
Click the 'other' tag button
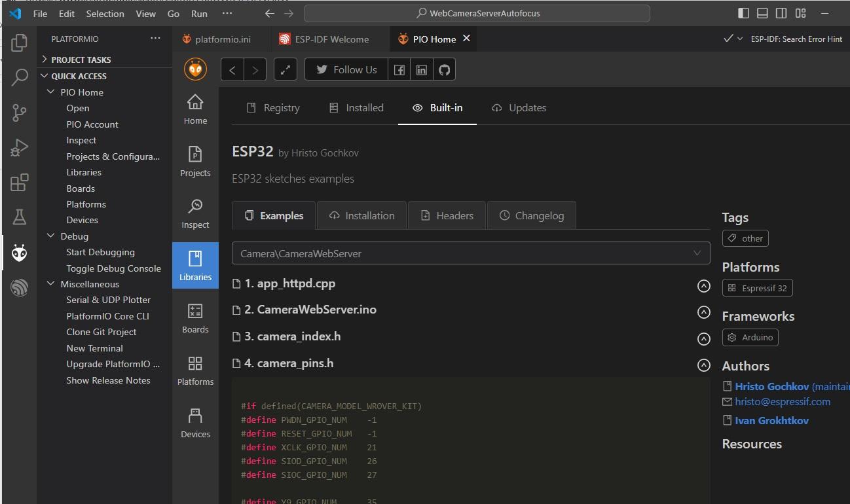(x=745, y=238)
